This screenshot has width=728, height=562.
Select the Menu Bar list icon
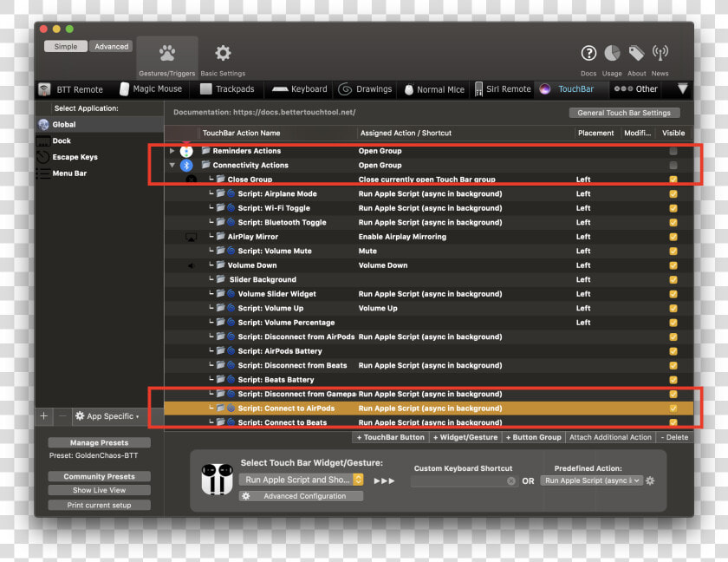pos(43,173)
